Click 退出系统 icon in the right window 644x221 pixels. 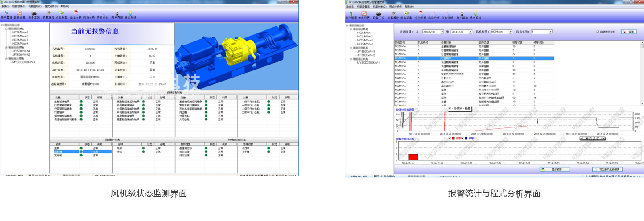(475, 15)
